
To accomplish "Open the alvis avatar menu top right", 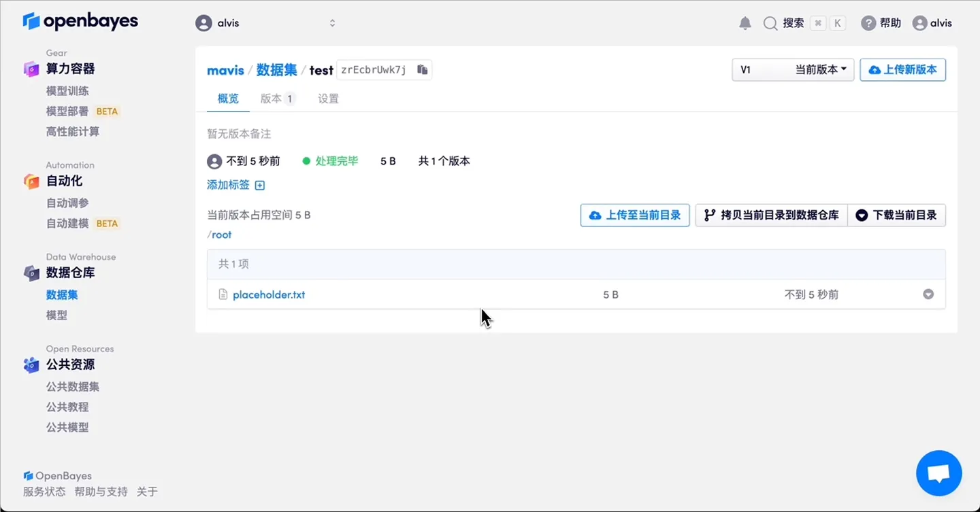I will [921, 22].
